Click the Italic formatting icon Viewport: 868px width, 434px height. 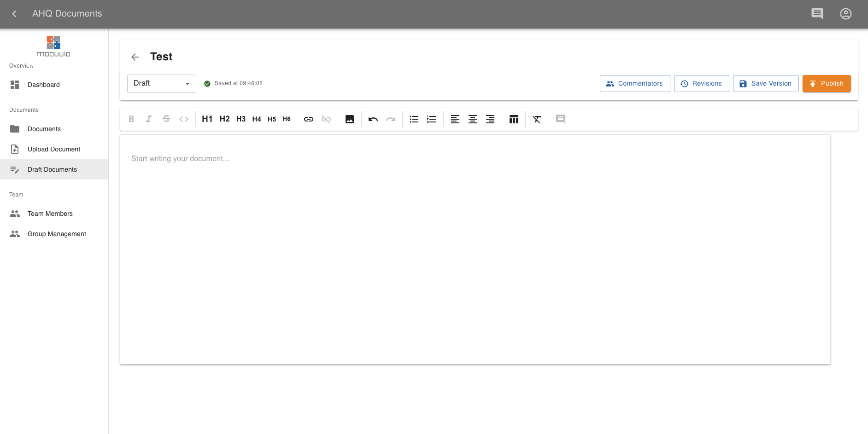click(x=148, y=119)
